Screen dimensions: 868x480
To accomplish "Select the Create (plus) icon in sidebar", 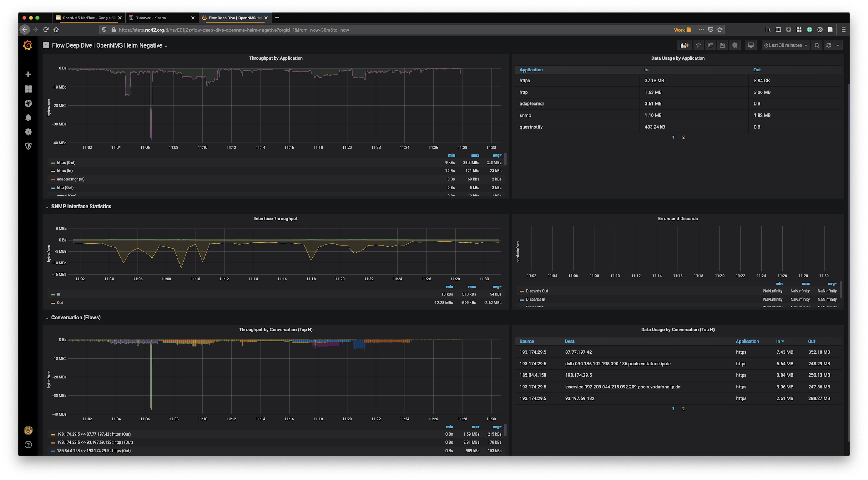I will pos(28,74).
